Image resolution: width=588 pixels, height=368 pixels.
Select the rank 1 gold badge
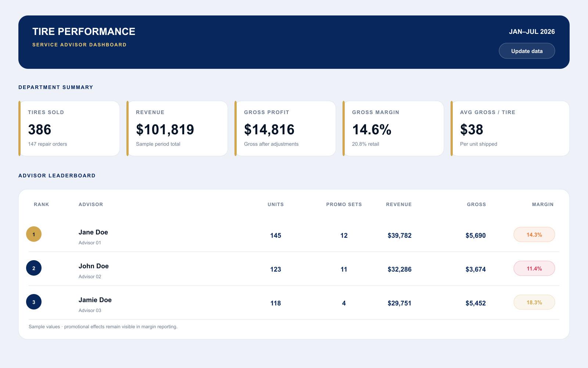(x=34, y=234)
